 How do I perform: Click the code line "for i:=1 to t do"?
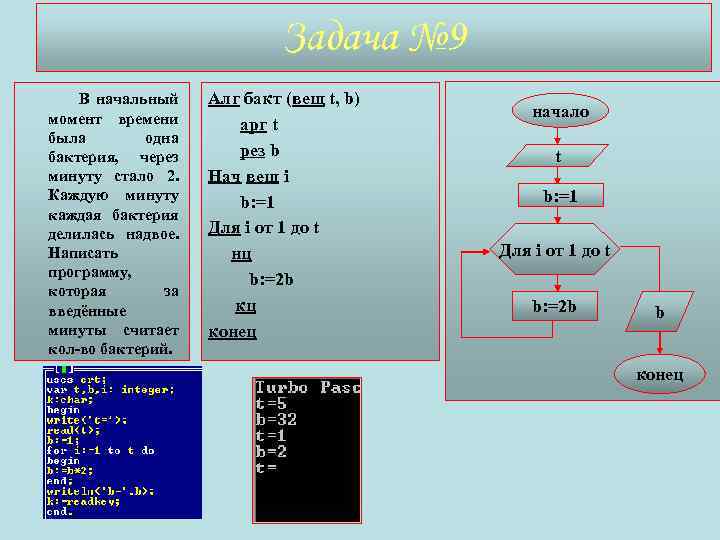click(101, 450)
